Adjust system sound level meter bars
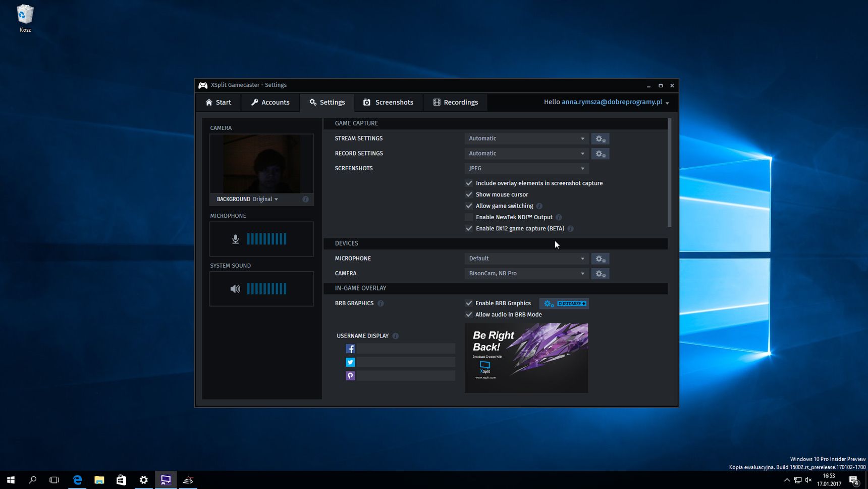 (266, 289)
